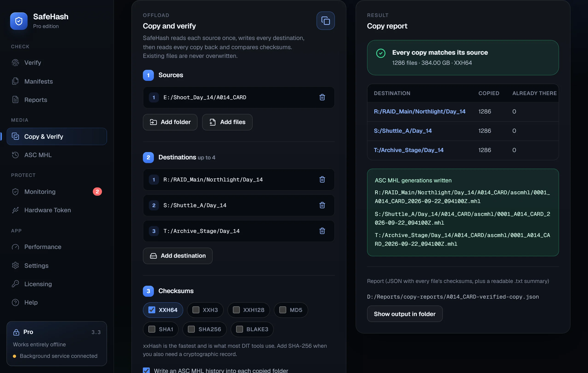Click the green success checkmark icon

(x=381, y=53)
